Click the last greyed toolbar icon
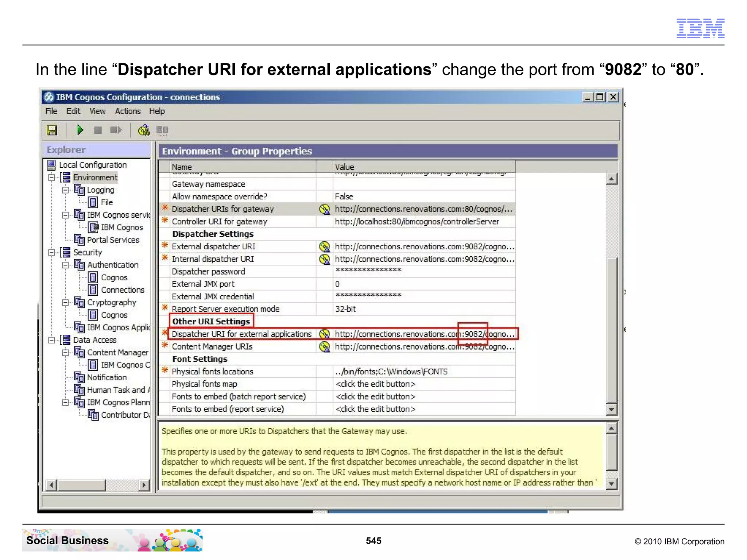This screenshot has height=560, width=747. [162, 130]
